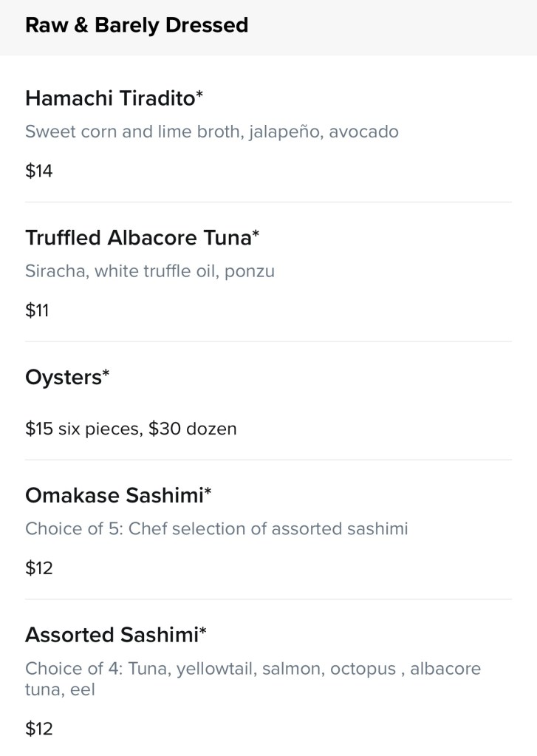Tap the asterisk after Omakase Sashimi
Image resolution: width=537 pixels, height=756 pixels.
(208, 490)
